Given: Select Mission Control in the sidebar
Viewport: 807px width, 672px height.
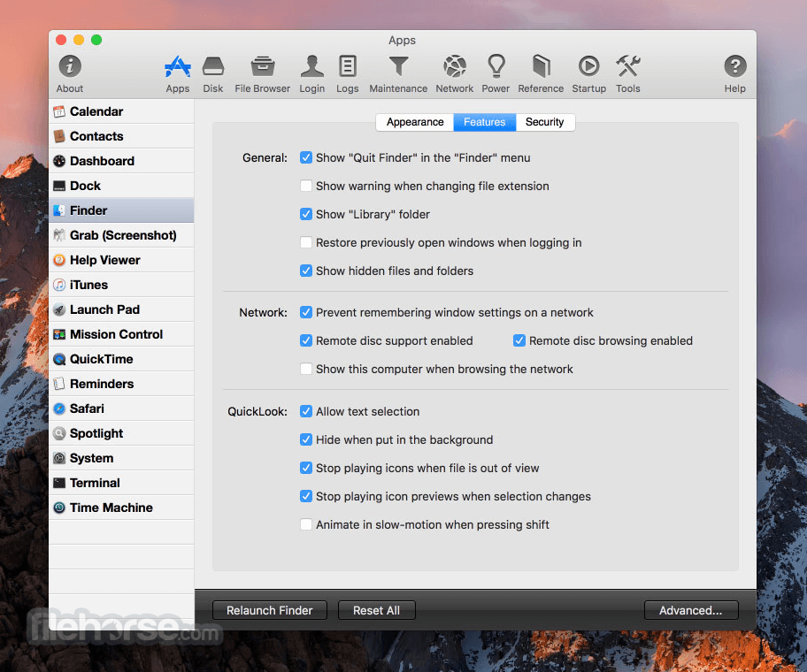Looking at the screenshot, I should pos(121,334).
